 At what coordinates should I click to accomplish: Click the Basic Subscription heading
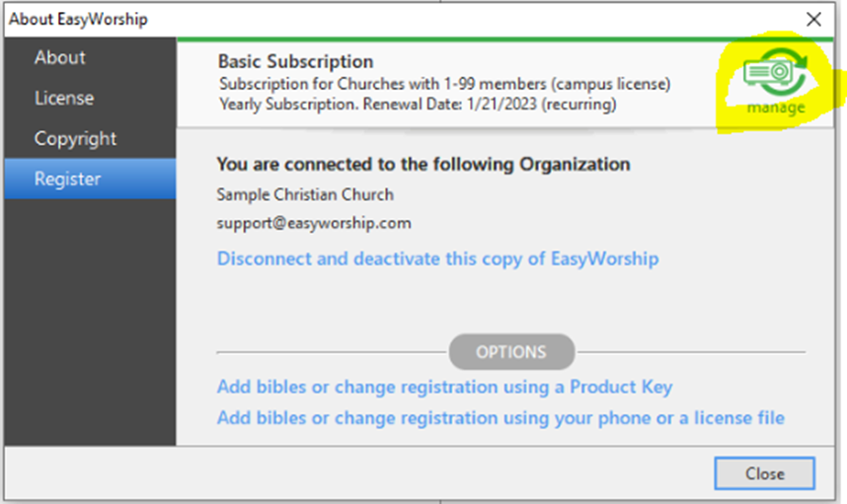coord(295,61)
